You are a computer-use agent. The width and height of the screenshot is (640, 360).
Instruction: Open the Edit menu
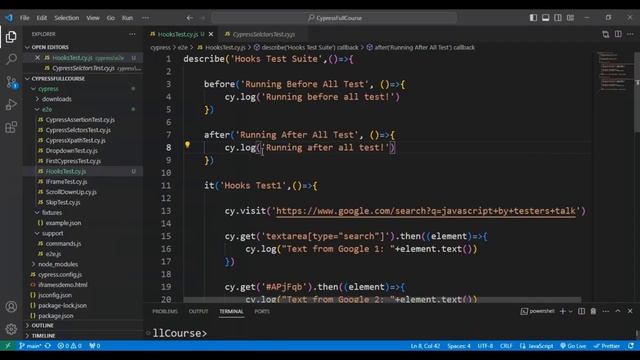click(x=42, y=18)
